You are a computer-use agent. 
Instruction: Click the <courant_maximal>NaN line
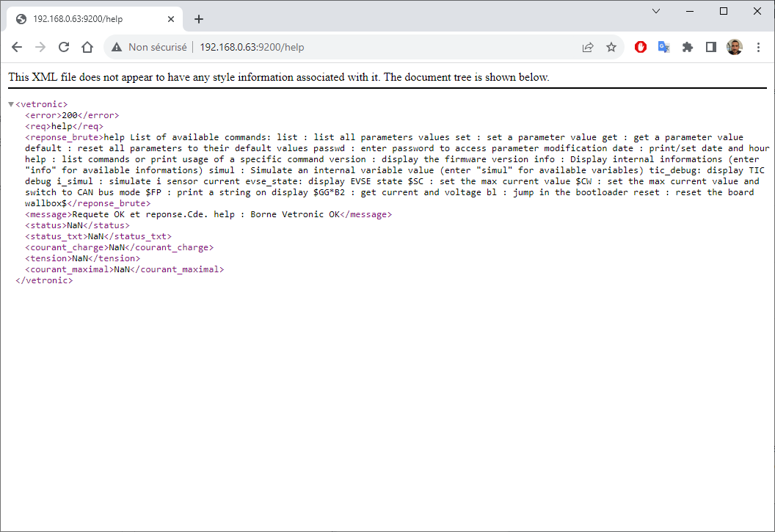(125, 269)
